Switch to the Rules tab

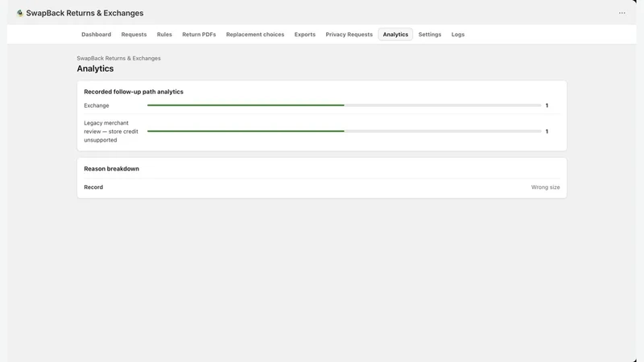coord(164,35)
